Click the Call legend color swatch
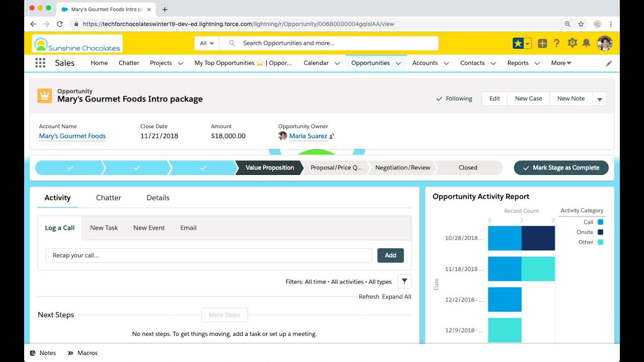Image resolution: width=644 pixels, height=362 pixels. click(600, 222)
